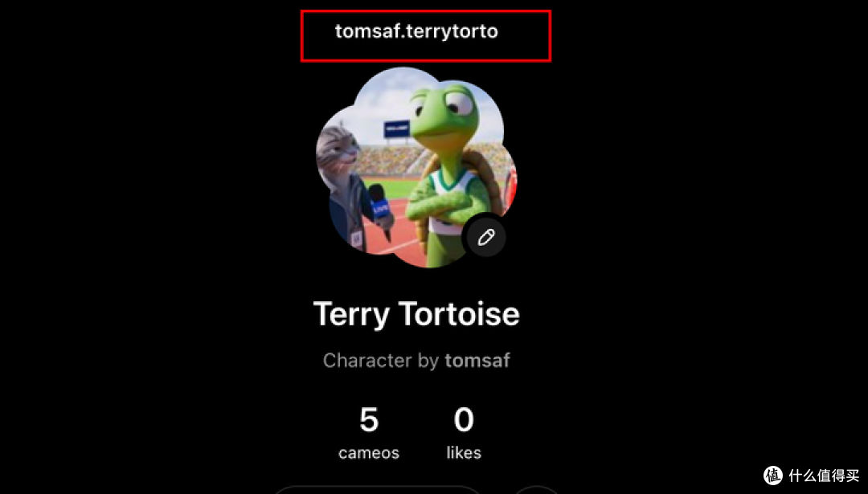Click the pencil edit icon on avatar

click(485, 237)
